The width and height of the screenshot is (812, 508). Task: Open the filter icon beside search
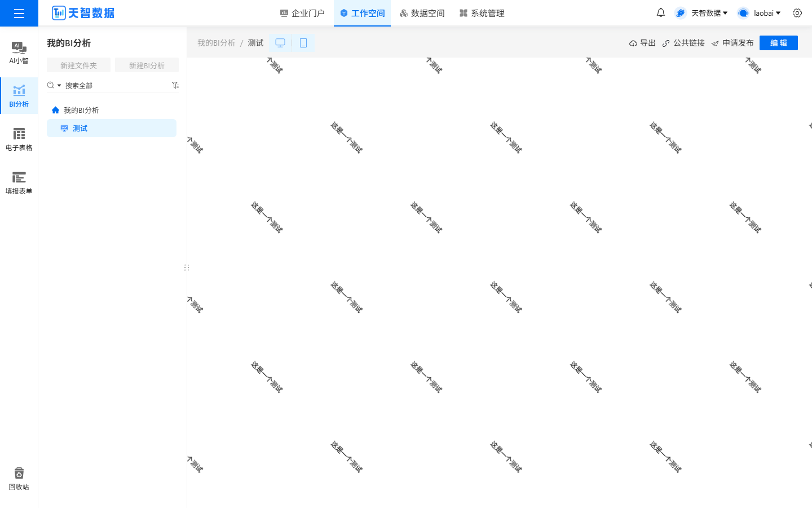pos(175,85)
